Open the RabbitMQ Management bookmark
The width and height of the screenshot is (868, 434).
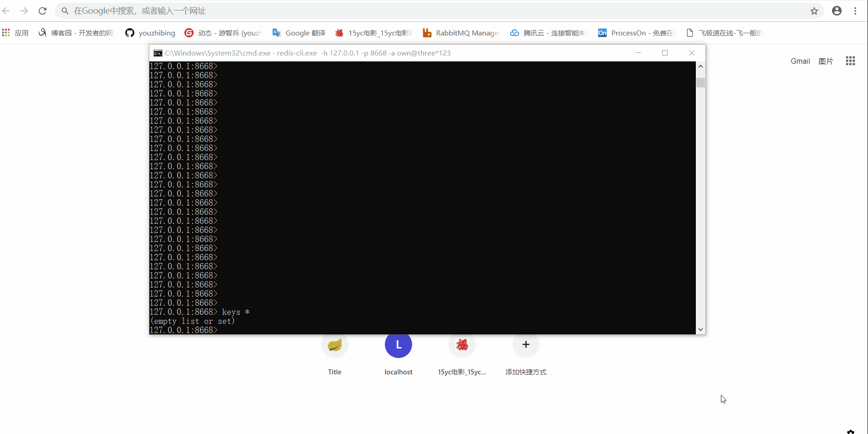[x=461, y=33]
